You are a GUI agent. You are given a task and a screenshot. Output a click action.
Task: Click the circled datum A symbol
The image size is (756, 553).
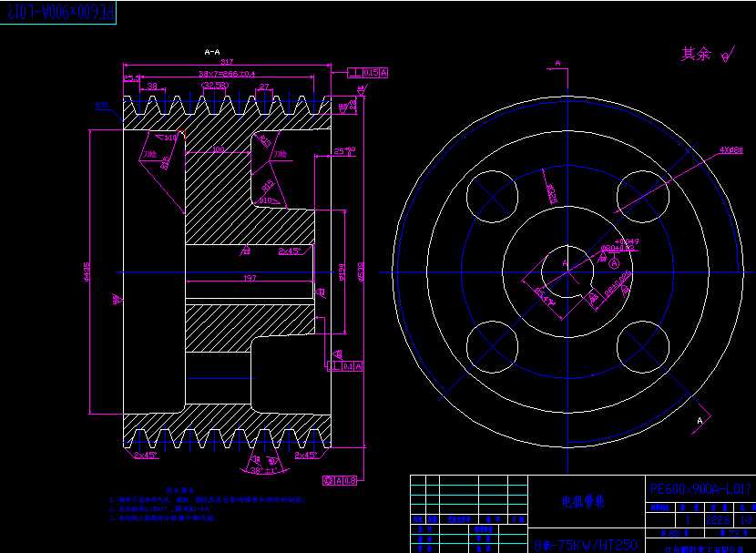pos(614,263)
